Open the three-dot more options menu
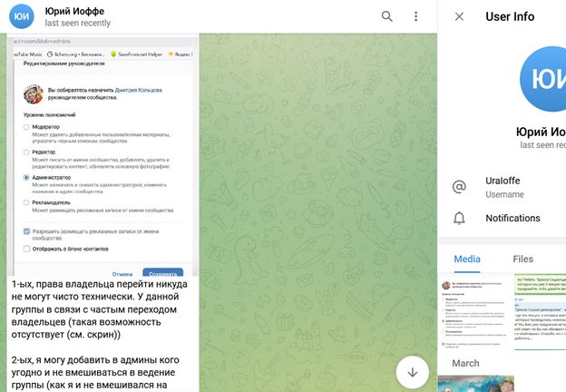 (x=415, y=16)
